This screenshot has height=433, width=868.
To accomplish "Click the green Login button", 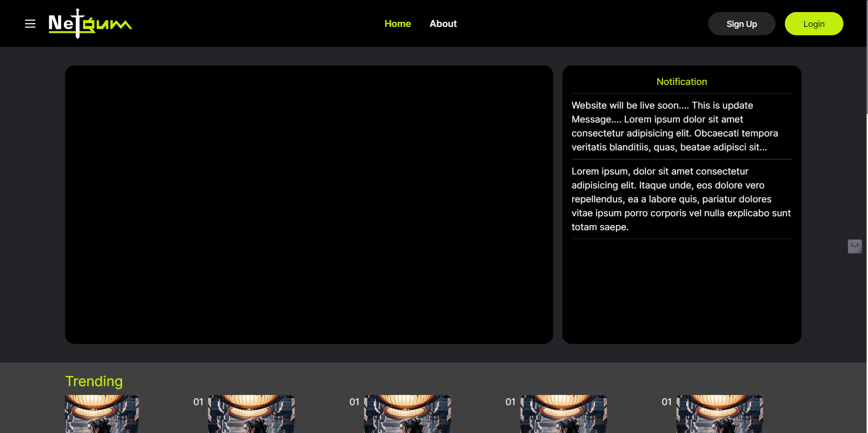I will [814, 24].
